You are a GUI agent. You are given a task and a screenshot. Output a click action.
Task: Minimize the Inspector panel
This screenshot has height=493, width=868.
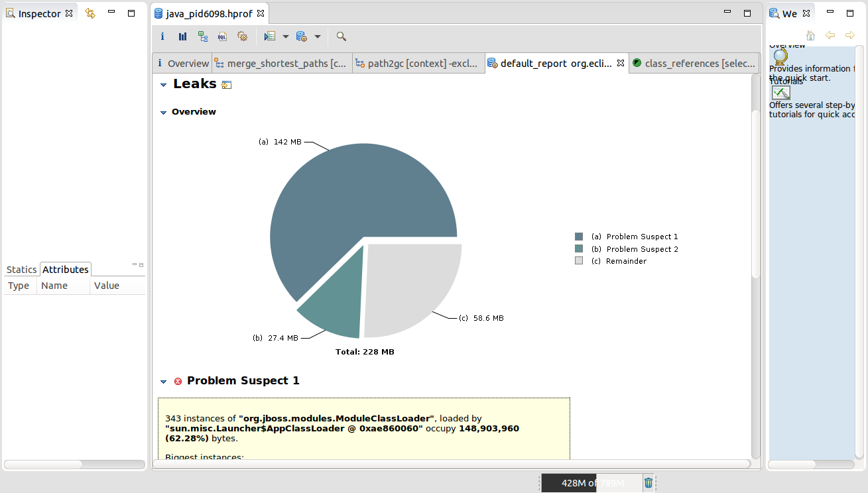tap(111, 13)
